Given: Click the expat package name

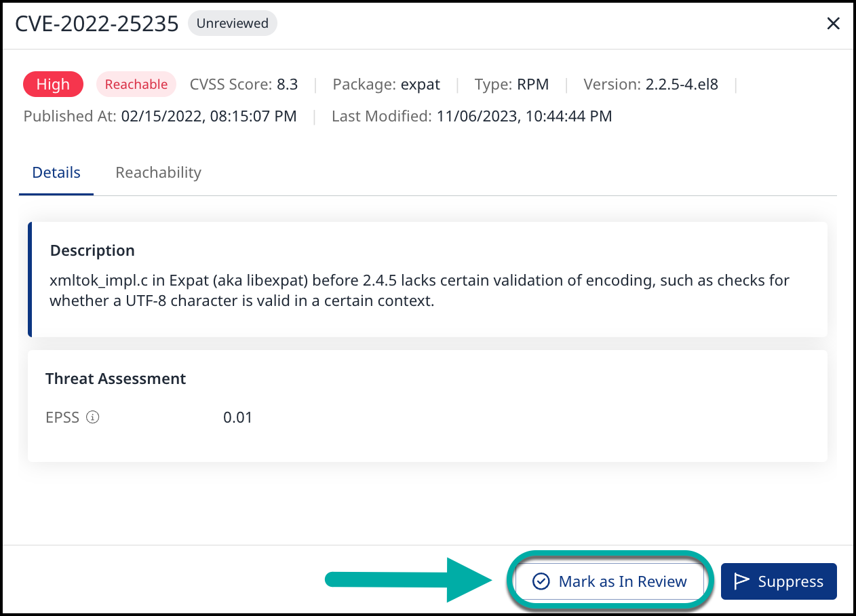Looking at the screenshot, I should (420, 84).
